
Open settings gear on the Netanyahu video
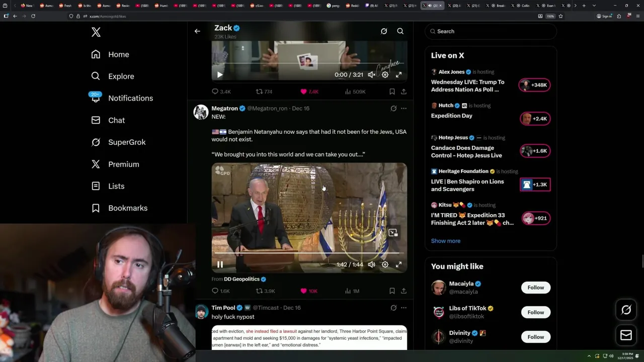(385, 264)
